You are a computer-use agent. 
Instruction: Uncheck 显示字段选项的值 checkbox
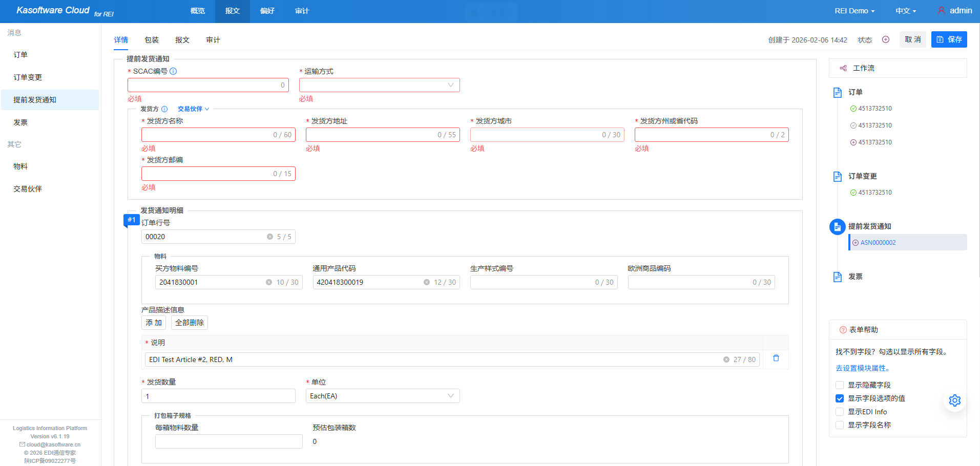(840, 398)
